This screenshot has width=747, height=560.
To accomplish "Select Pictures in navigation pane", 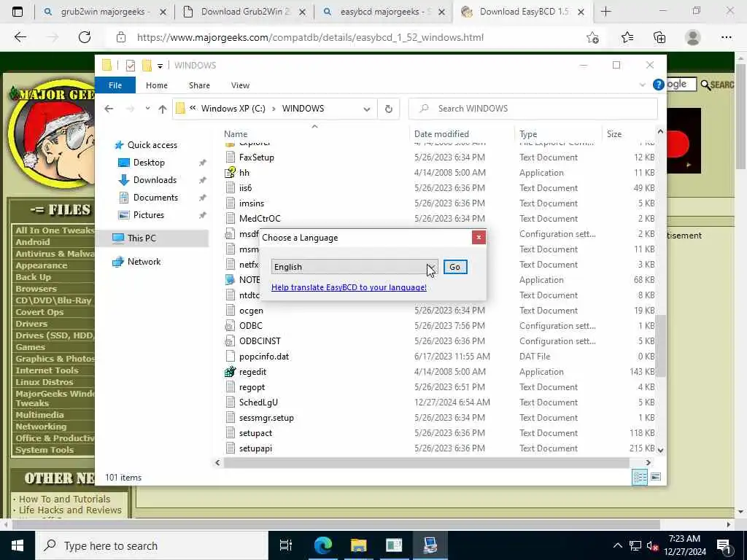I will (149, 215).
